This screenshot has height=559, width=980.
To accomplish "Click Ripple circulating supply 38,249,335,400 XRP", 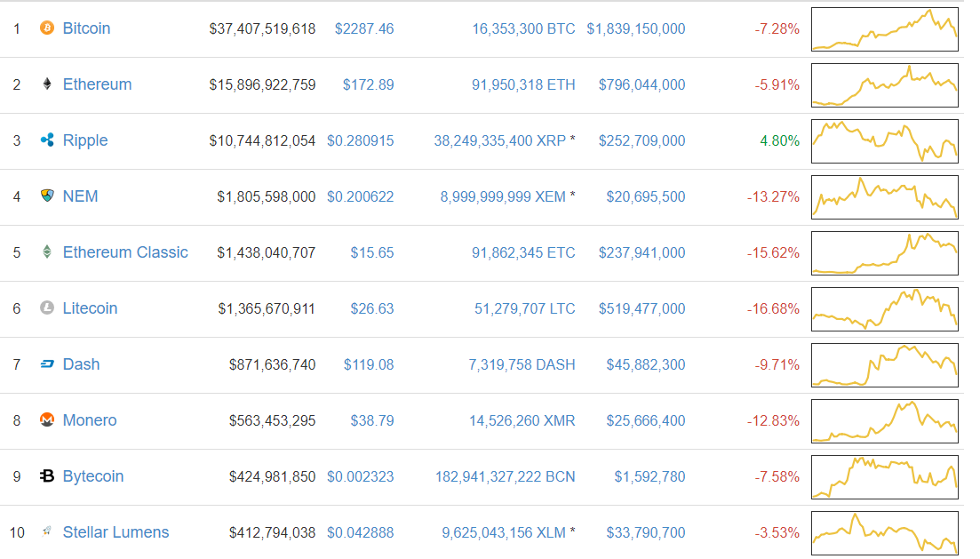I will (x=499, y=140).
